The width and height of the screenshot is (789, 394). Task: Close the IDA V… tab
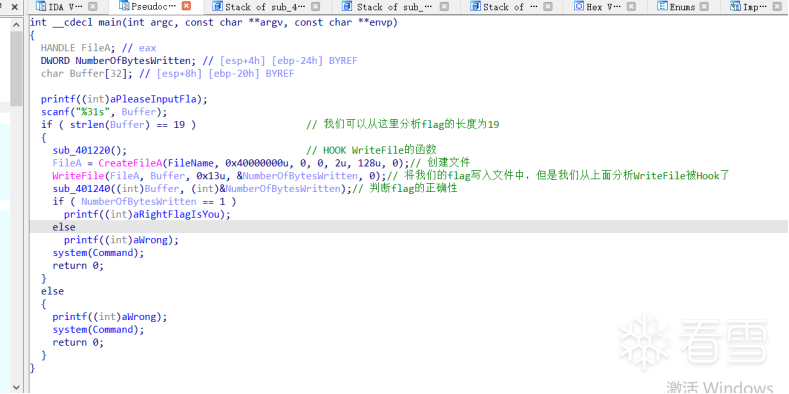pos(93,7)
